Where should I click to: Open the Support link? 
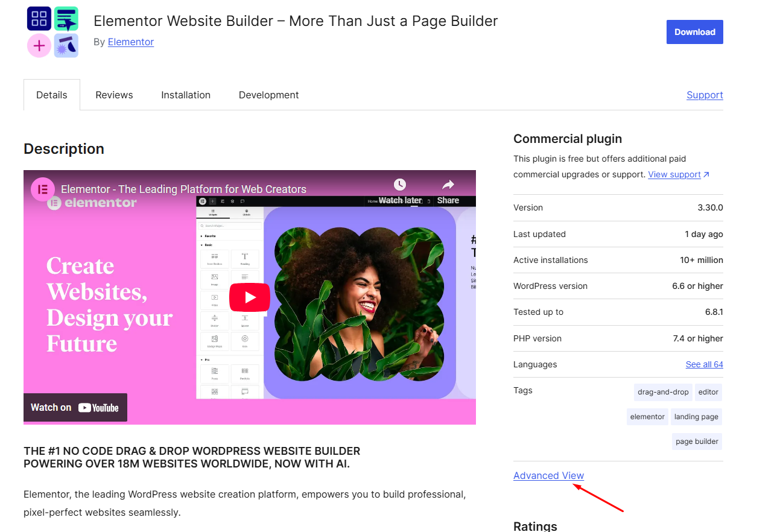pyautogui.click(x=705, y=95)
